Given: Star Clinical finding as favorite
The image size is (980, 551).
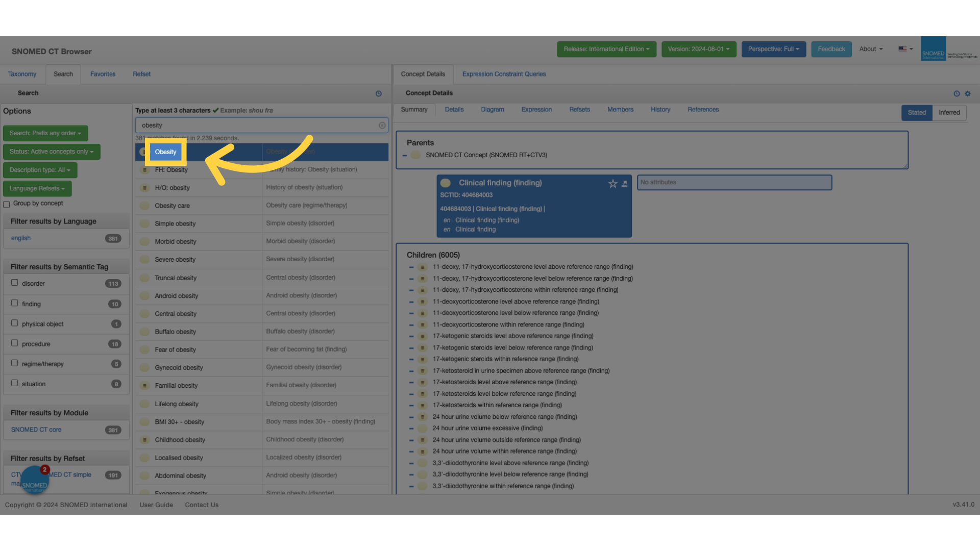Looking at the screenshot, I should 612,184.
